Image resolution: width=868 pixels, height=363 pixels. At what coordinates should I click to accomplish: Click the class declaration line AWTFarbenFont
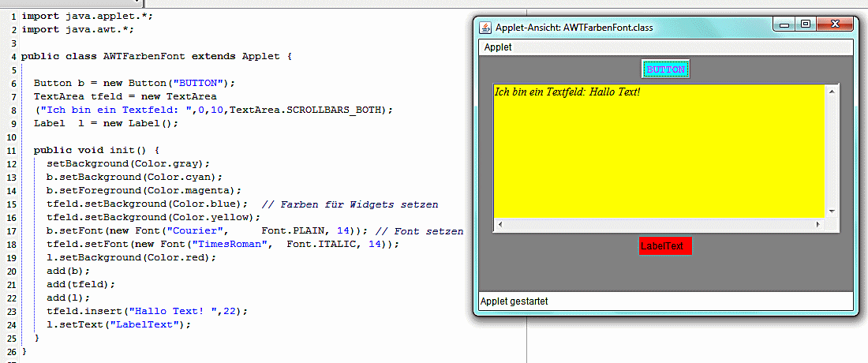point(156,56)
